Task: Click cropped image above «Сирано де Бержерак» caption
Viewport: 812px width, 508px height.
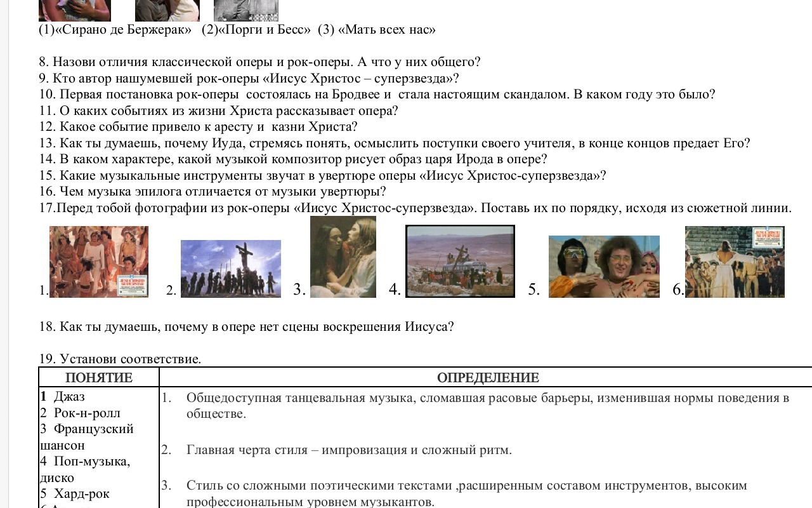Action: [x=75, y=10]
